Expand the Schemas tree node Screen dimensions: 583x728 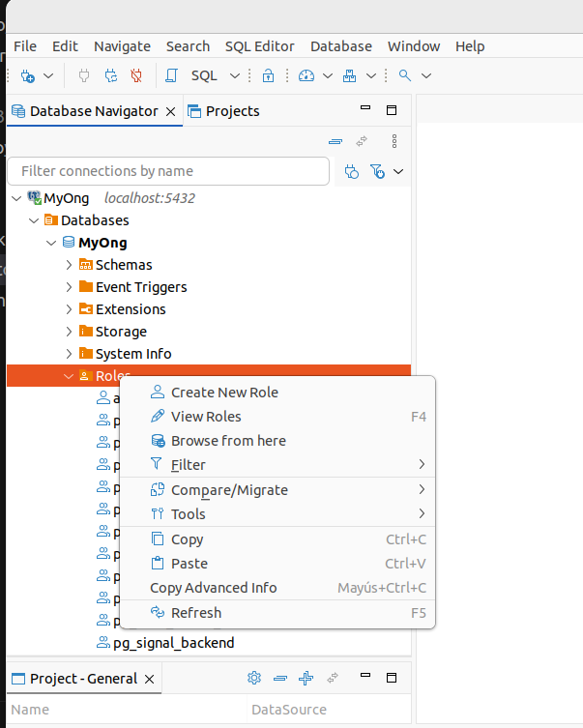pos(69,265)
